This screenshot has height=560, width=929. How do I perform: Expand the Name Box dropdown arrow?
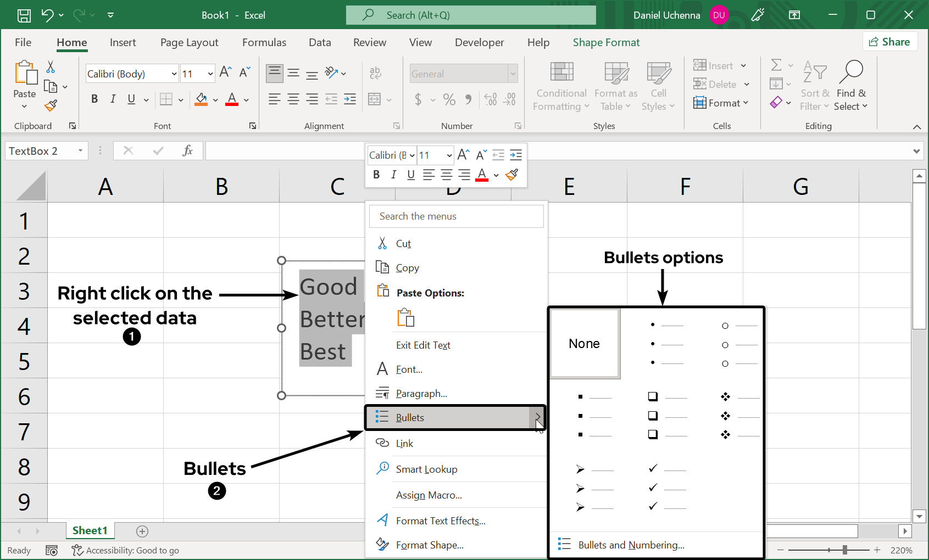(x=80, y=150)
